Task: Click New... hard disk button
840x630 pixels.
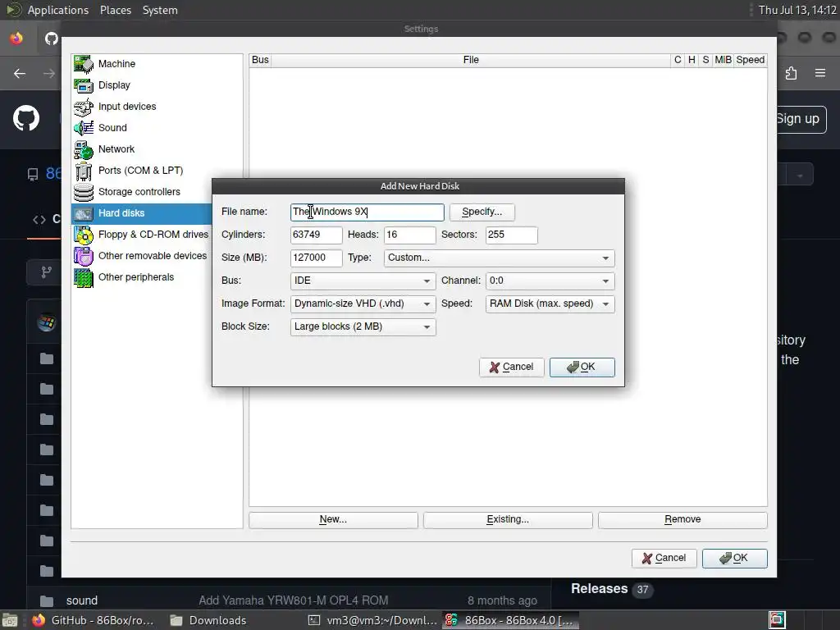Action: coord(333,519)
